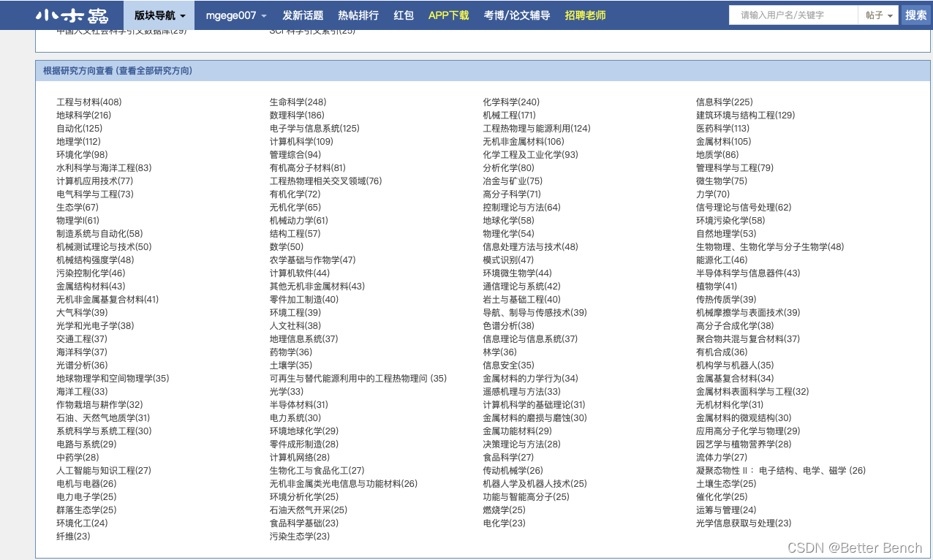Focus the username/keyword search field
This screenshot has height=560, width=933.
coord(793,15)
